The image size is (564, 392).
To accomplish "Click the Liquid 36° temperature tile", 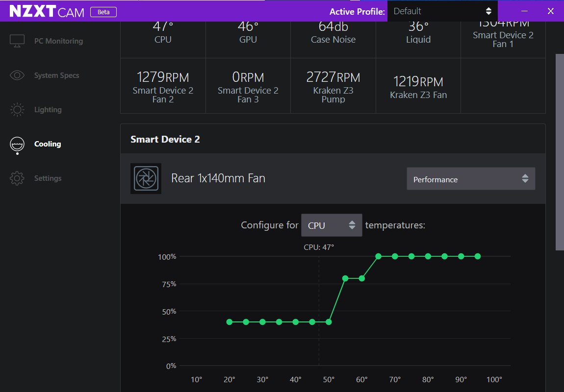I will tap(418, 40).
